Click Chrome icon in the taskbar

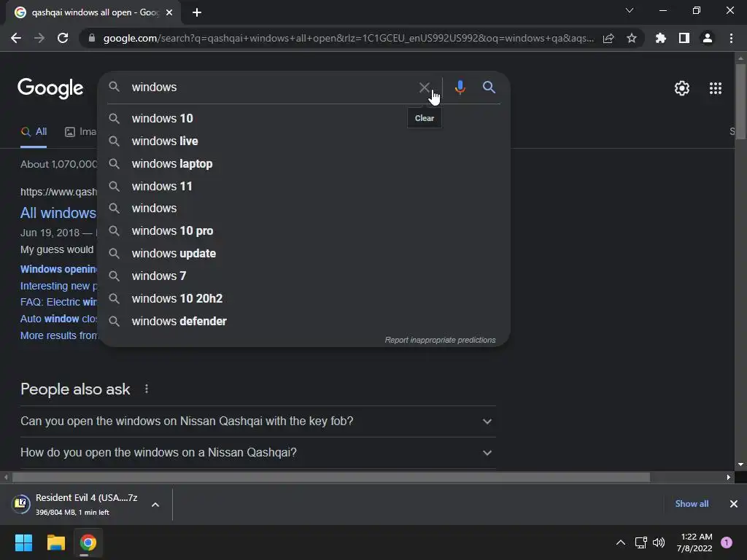(x=88, y=542)
